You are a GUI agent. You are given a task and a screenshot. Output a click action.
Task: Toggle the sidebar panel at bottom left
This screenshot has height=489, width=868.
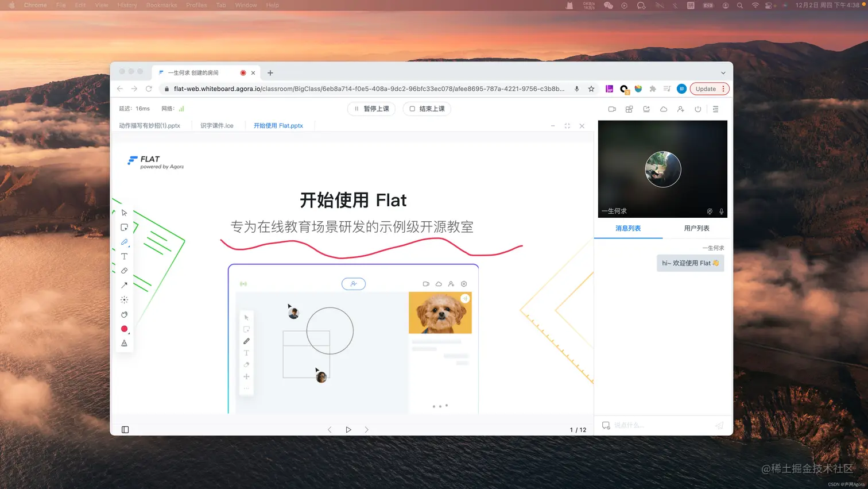[x=125, y=429]
